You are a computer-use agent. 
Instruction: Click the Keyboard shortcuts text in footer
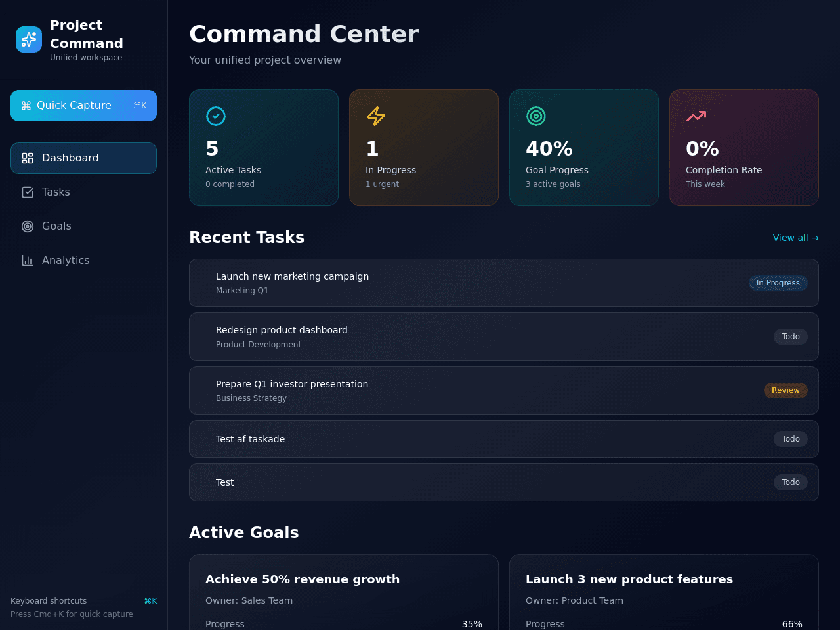[49, 601]
